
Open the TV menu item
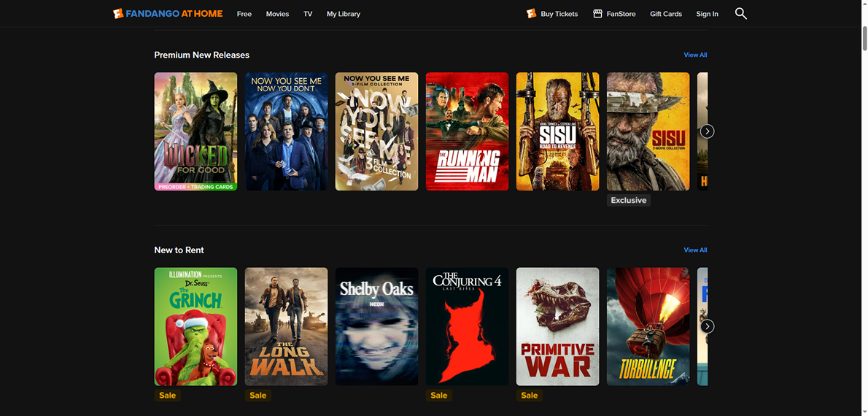pos(308,14)
